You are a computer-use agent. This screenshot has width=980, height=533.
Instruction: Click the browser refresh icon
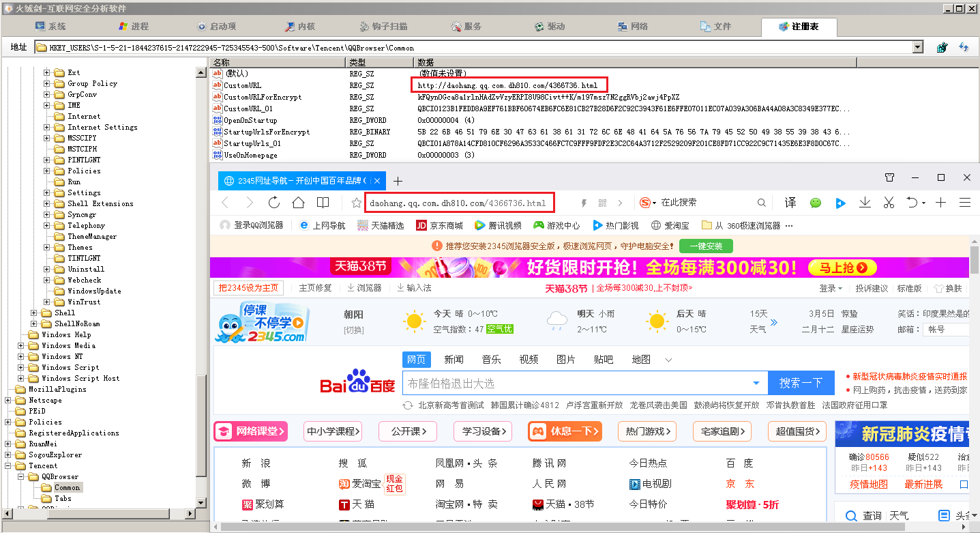tap(274, 203)
